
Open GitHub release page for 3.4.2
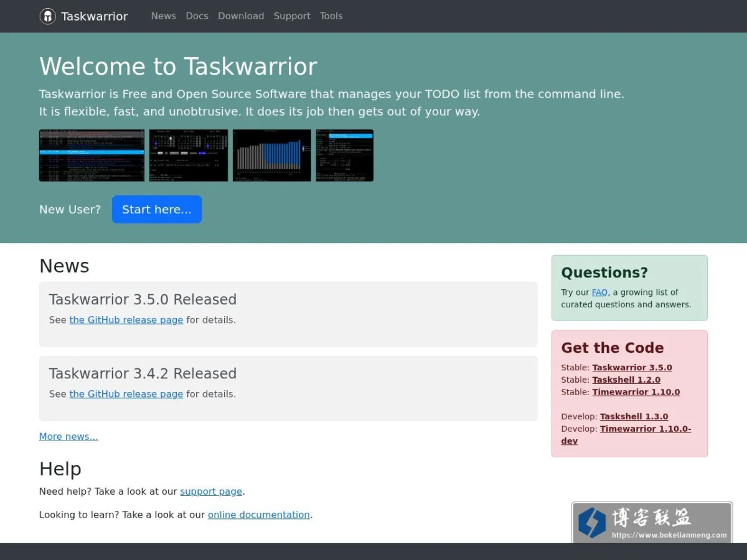coord(126,394)
